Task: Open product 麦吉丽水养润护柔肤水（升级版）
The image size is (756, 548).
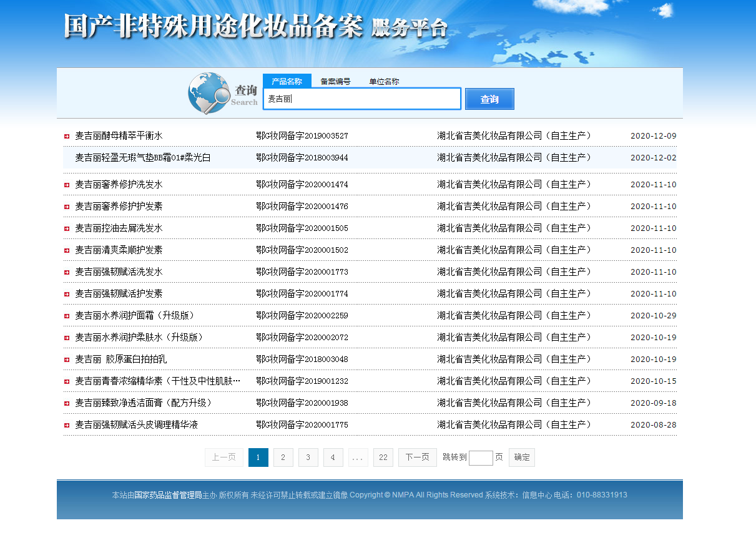Action: point(139,337)
